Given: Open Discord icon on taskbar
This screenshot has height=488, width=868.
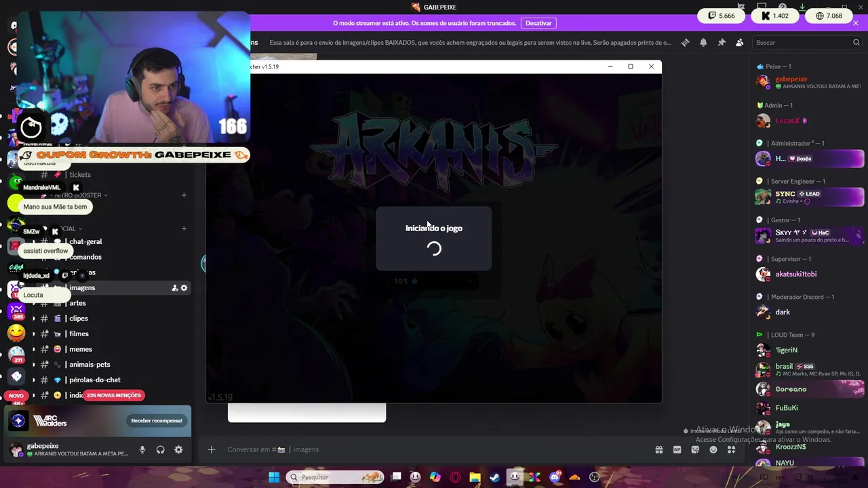Looking at the screenshot, I should tap(555, 477).
